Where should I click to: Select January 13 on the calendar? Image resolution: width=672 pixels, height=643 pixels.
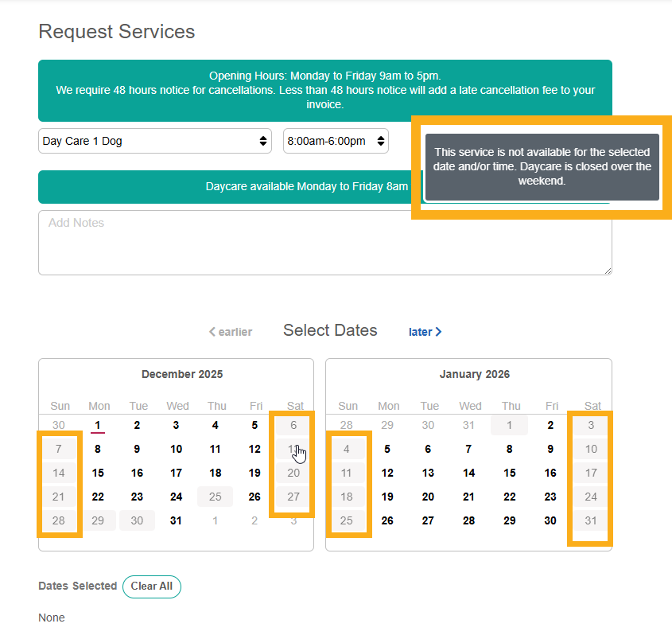pos(429,473)
